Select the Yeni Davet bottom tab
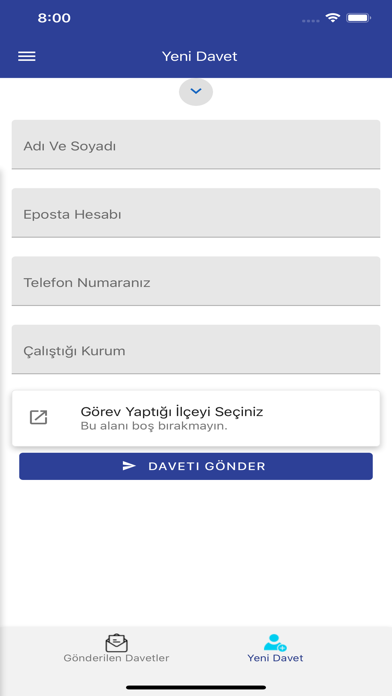The image size is (392, 696). click(275, 649)
